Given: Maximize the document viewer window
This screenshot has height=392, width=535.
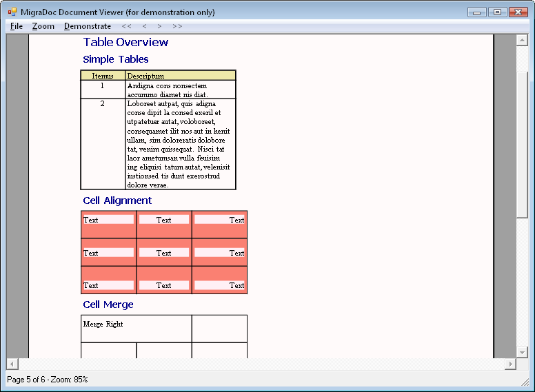Looking at the screenshot, I should [496, 12].
